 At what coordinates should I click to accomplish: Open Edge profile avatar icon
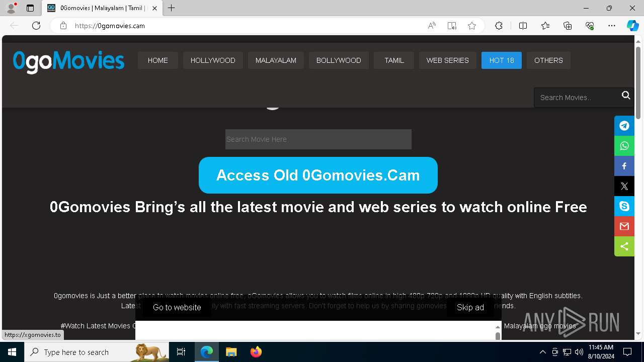click(x=11, y=8)
